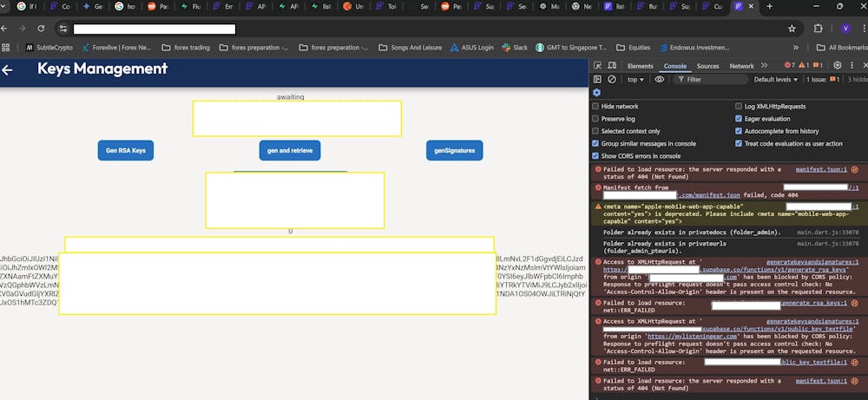Expand the Default levels dropdown

[775, 79]
